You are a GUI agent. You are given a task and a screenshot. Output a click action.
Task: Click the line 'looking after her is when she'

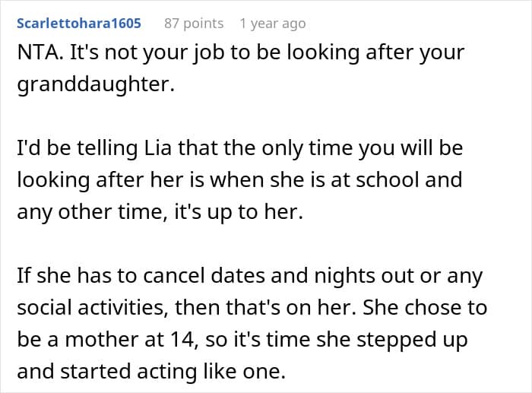(239, 180)
